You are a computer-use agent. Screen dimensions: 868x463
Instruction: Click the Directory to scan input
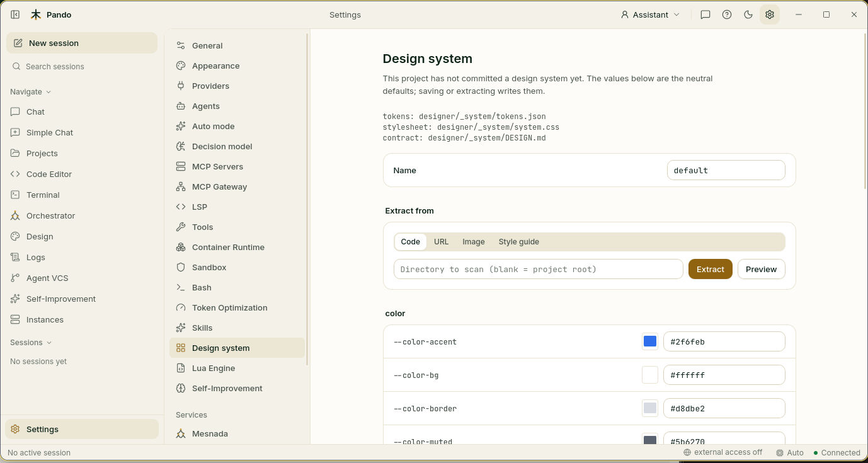pyautogui.click(x=539, y=269)
